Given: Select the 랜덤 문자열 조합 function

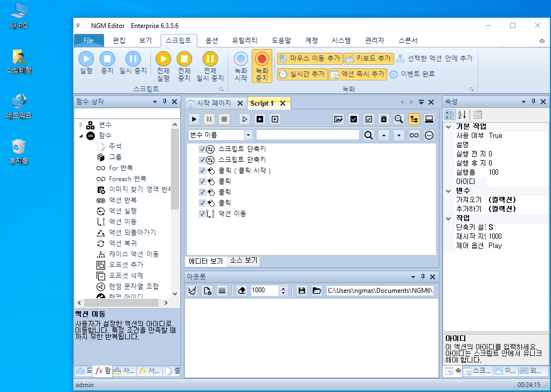Looking at the screenshot, I should [x=134, y=286].
